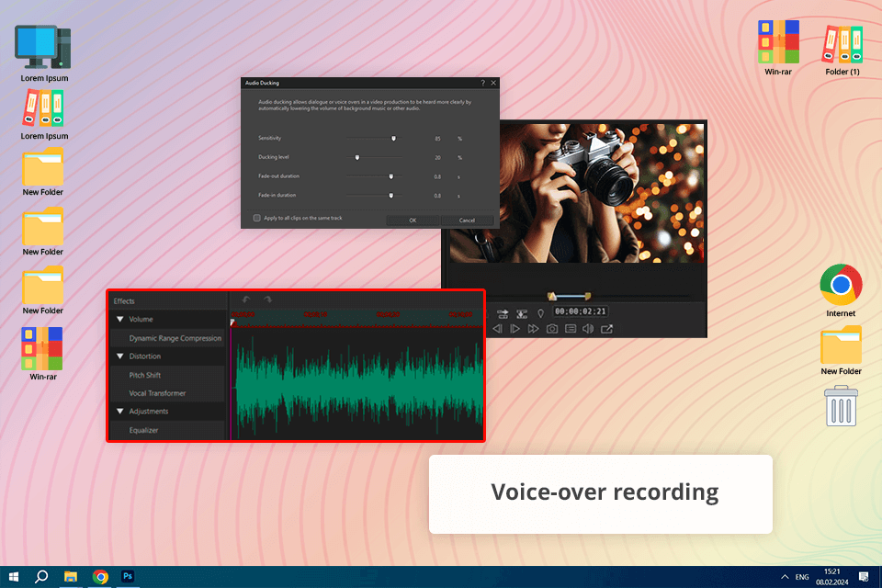Click the Fade-in duration value 0.8 field
Viewport: 882px width, 588px height.
coord(437,196)
